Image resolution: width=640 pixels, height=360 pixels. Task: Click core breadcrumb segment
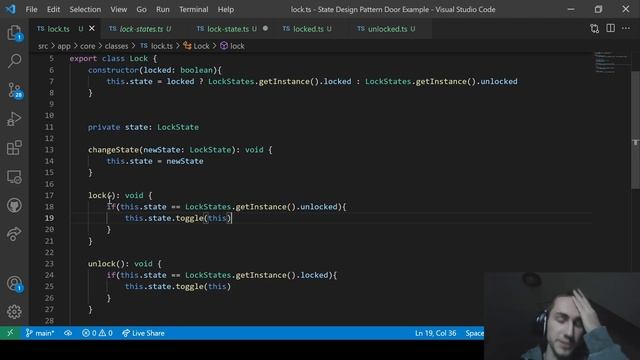(x=87, y=46)
